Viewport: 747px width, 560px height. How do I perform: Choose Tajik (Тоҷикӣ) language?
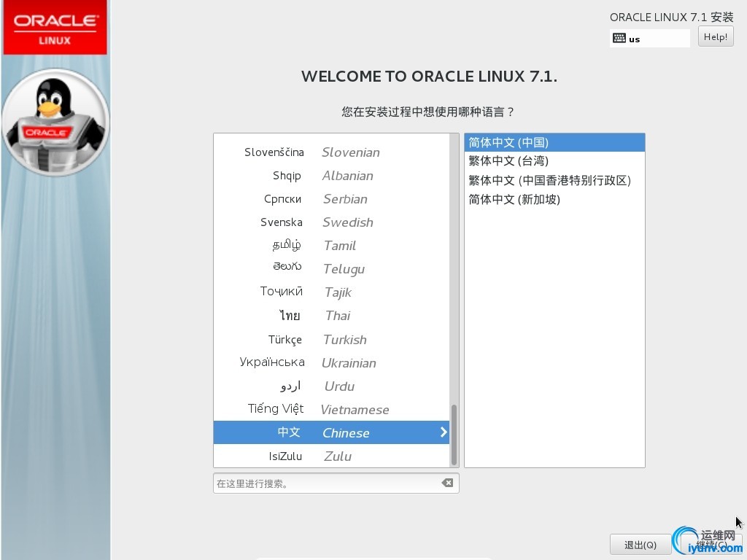332,292
